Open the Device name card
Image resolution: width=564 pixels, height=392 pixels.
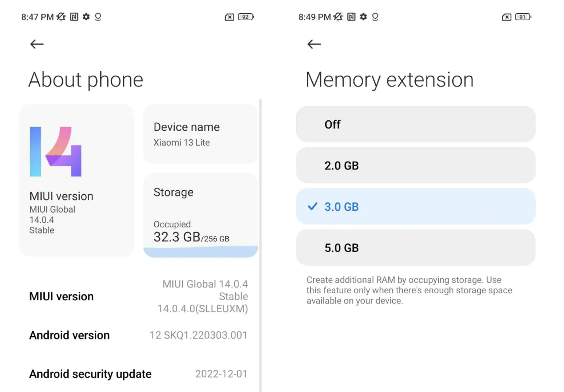coord(201,134)
